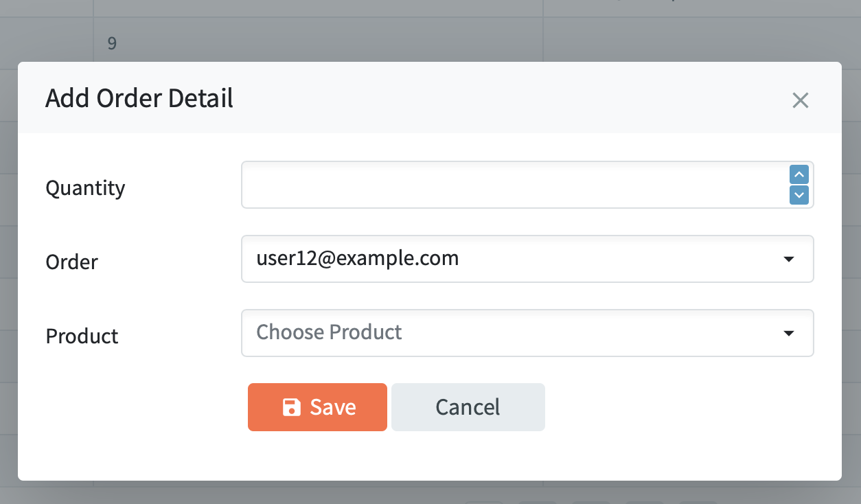
Task: Click the Save button
Action: 317,407
